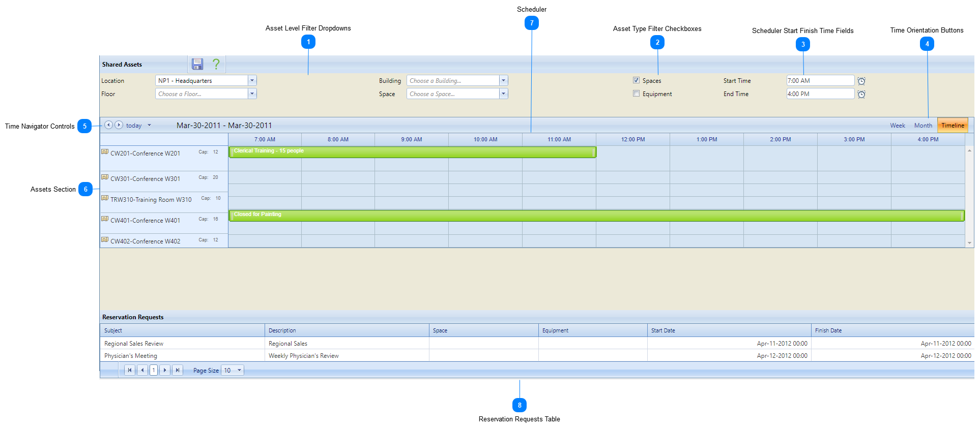
Task: Go to next period with forward arrow
Action: 119,125
